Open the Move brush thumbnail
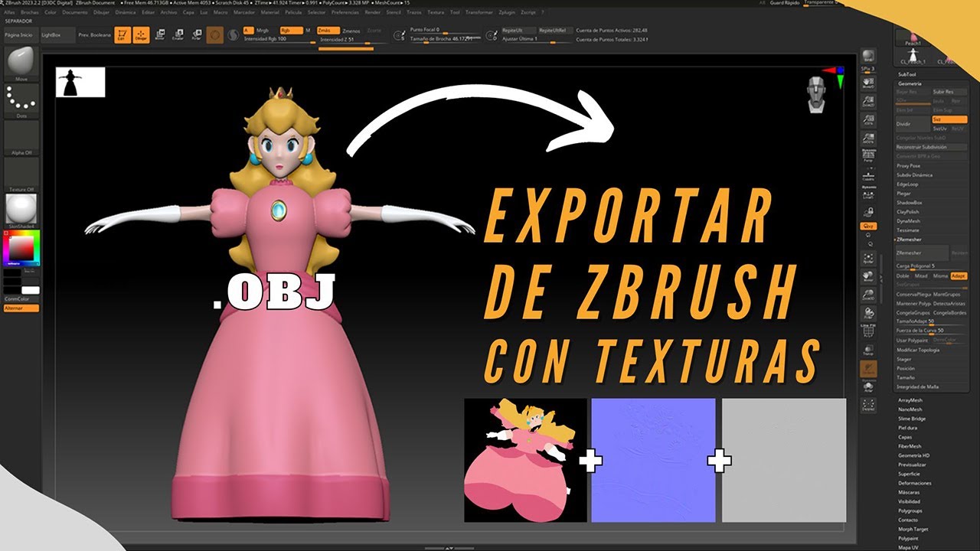 point(21,62)
